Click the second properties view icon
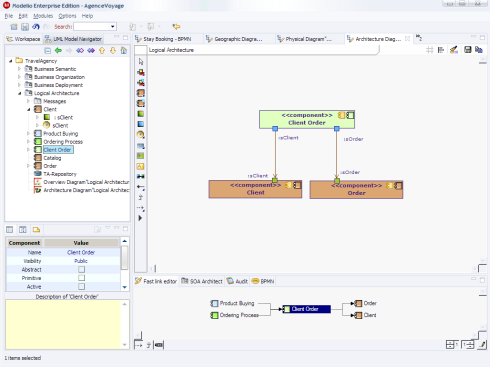Viewport: 490px width, 367px height. point(23,230)
